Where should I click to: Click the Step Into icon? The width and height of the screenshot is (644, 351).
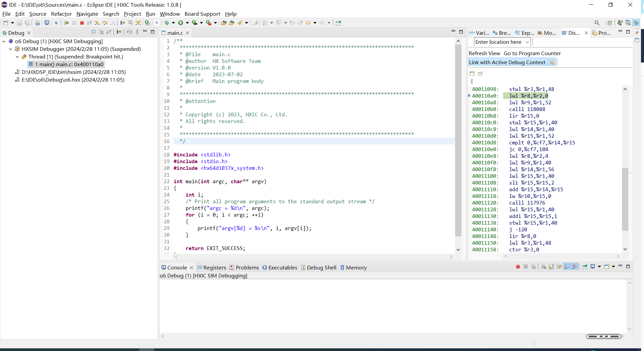[x=97, y=23]
